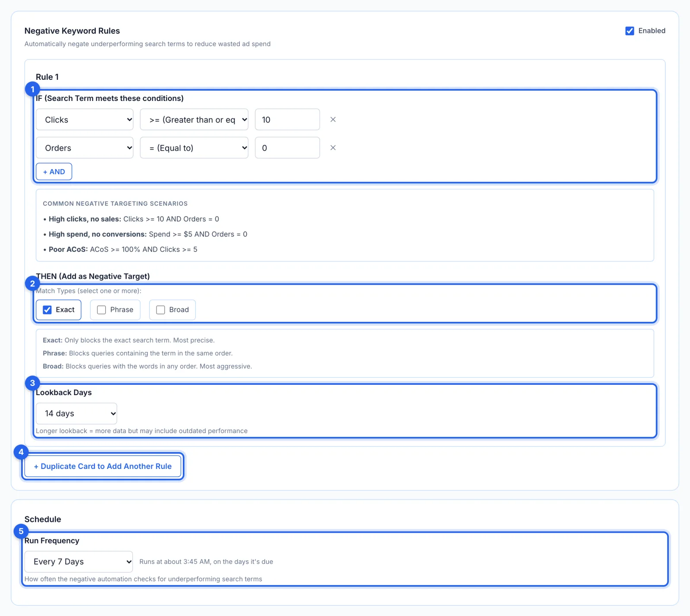
Task: Click the Lookback Days label
Action: (x=64, y=393)
